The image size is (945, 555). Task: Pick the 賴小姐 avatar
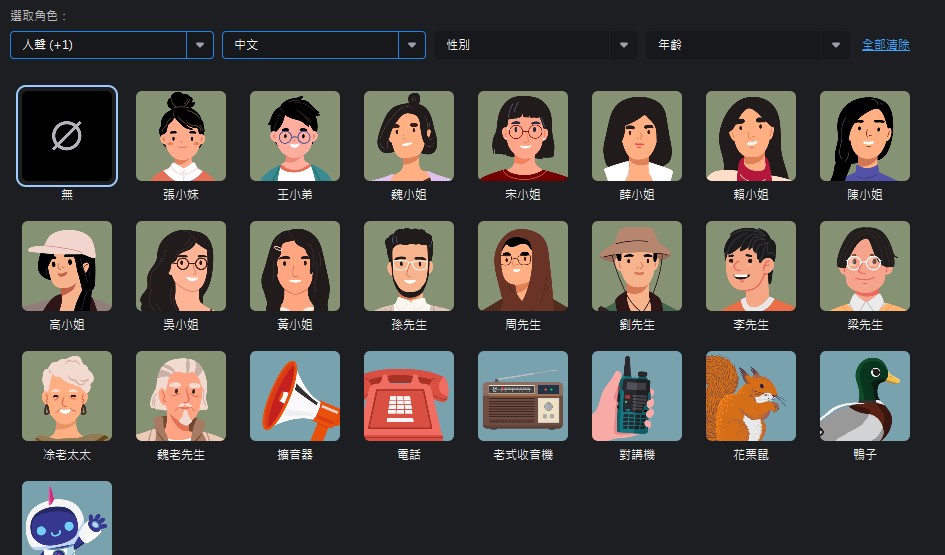(751, 136)
